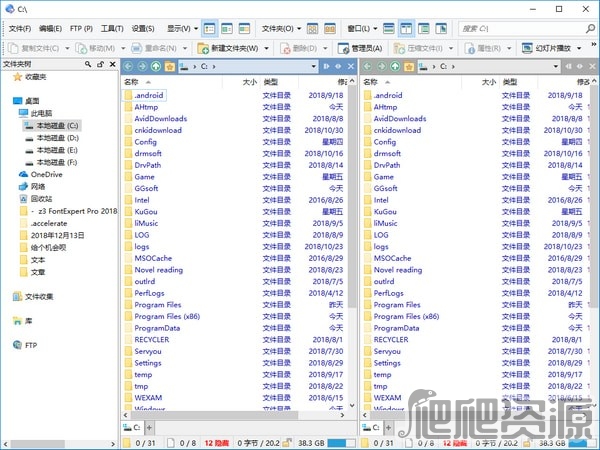Image resolution: width=600 pixels, height=450 pixels.
Task: Click the 新建文件夹(W) button
Action: pyautogui.click(x=228, y=49)
